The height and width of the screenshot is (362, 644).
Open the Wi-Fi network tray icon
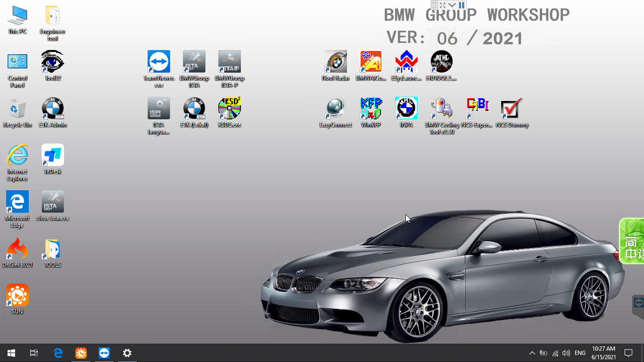point(555,354)
